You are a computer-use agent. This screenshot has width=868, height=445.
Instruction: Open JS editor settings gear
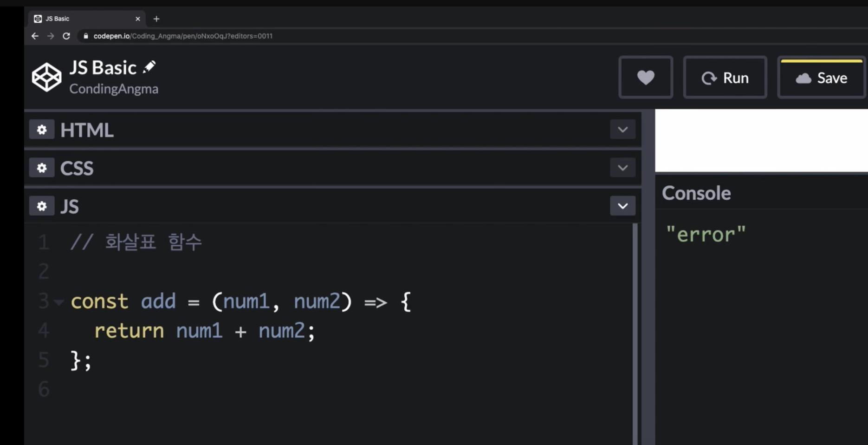click(x=42, y=206)
